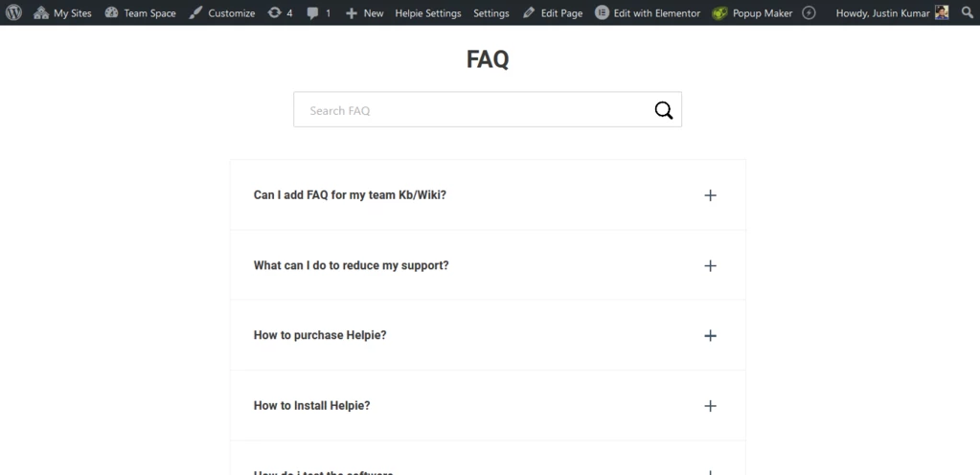
Task: Click the Customize brush link
Action: 222,12
